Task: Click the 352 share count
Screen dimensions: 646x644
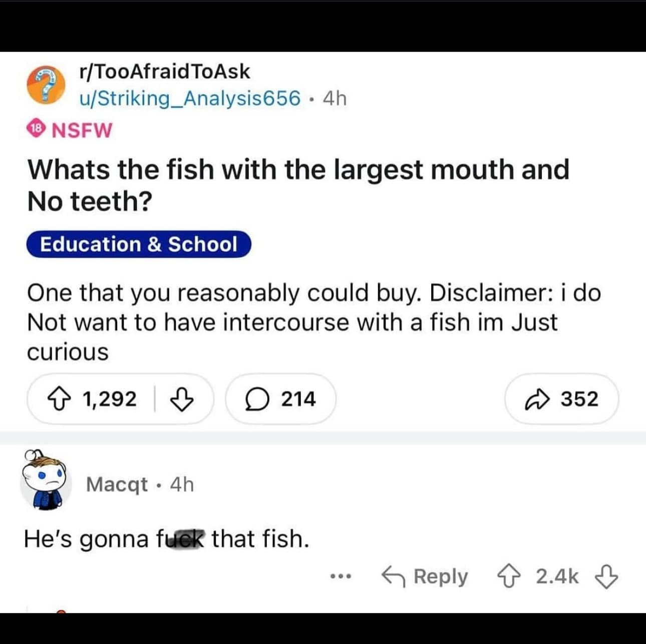Action: [579, 399]
